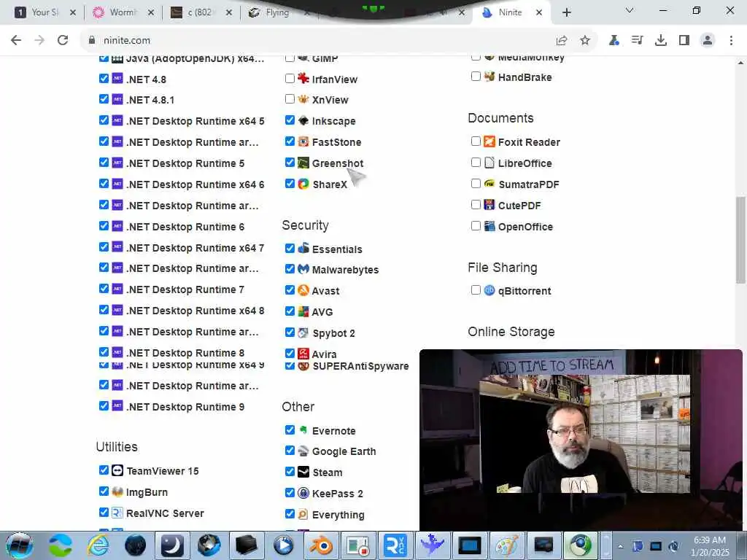
Task: Click the TeamViewer 15 icon
Action: coord(117,470)
